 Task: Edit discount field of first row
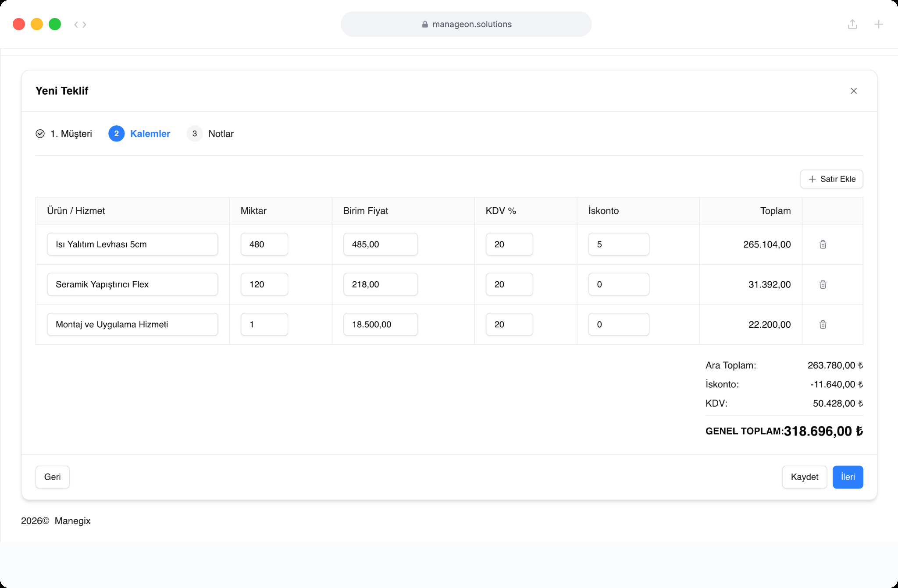tap(619, 244)
